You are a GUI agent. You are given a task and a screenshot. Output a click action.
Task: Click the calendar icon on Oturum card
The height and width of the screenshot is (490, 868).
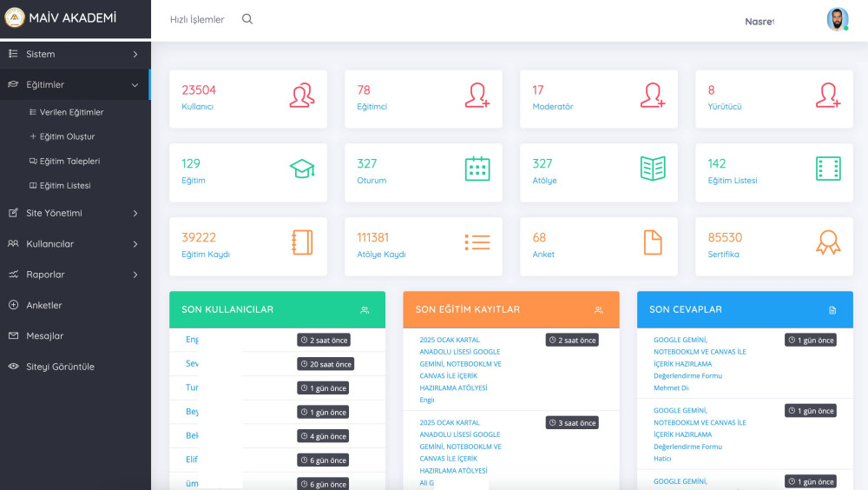point(477,169)
